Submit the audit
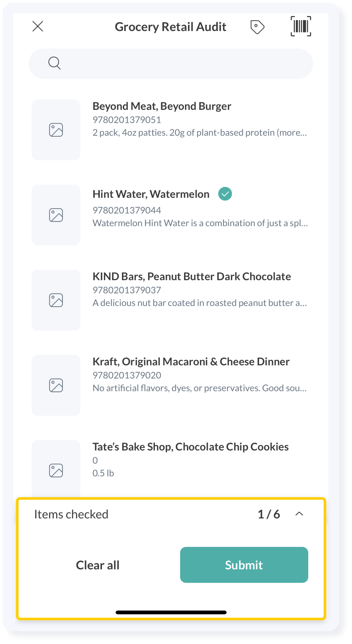Viewport: 352px width, 644px height. coord(244,565)
